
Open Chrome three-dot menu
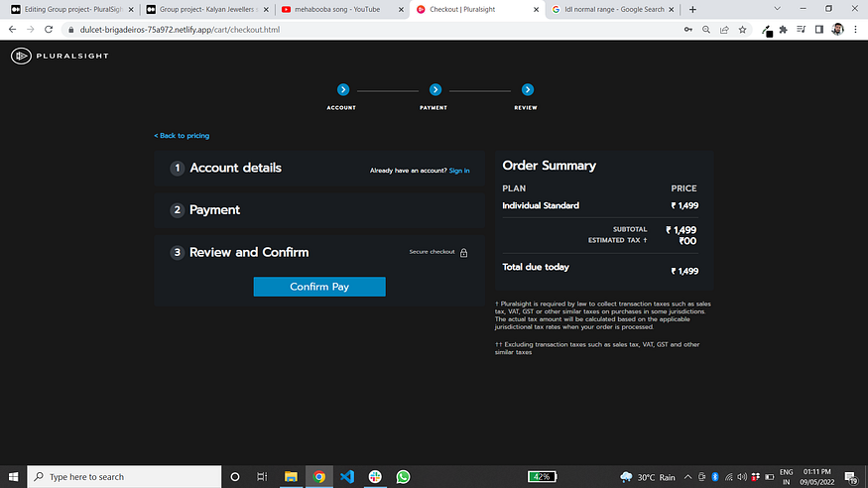855,30
